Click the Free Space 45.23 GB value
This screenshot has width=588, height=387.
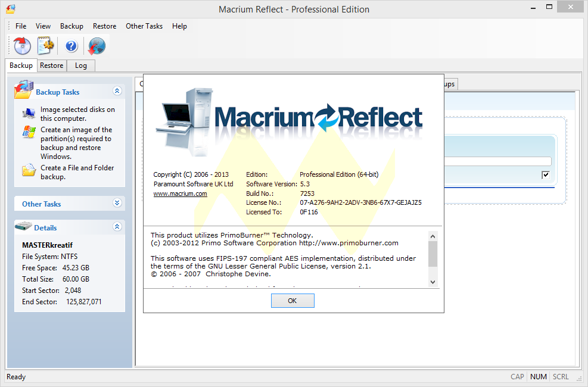pos(76,268)
